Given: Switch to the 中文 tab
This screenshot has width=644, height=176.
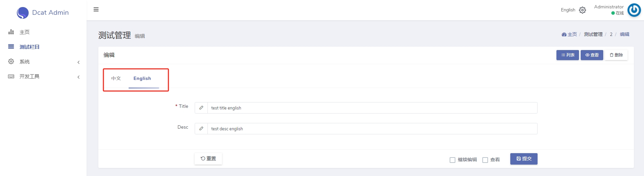Looking at the screenshot, I should [116, 78].
